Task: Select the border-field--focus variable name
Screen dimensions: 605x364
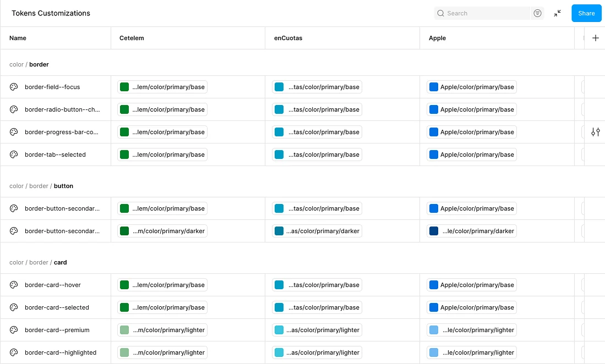Action: point(52,87)
